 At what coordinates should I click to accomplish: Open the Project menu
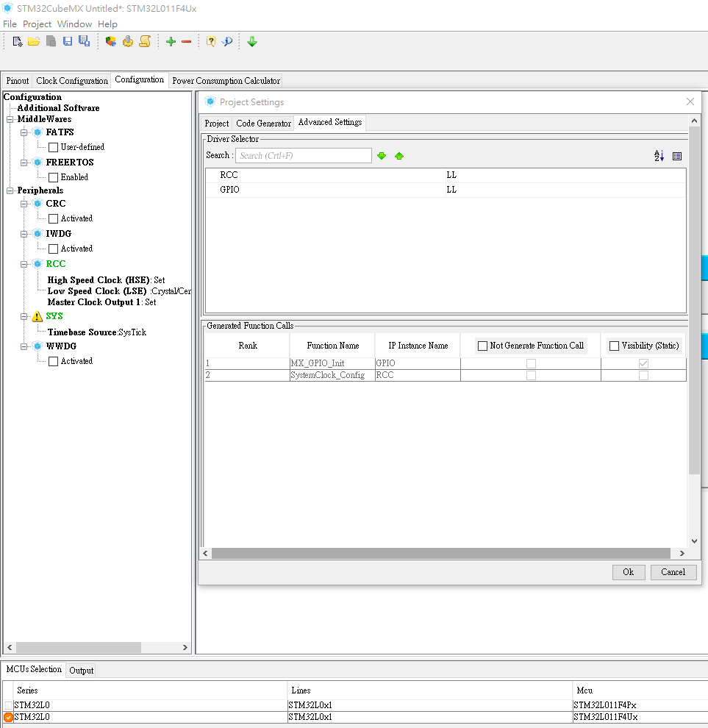tap(37, 24)
